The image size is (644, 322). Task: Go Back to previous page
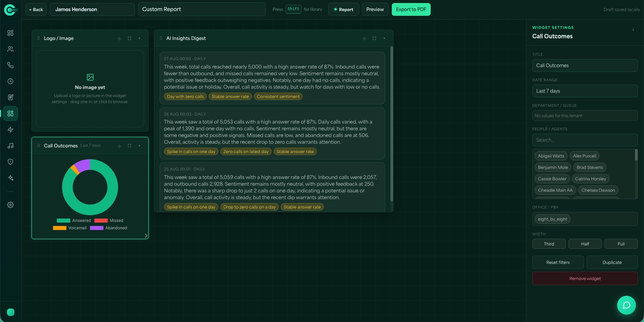point(36,9)
